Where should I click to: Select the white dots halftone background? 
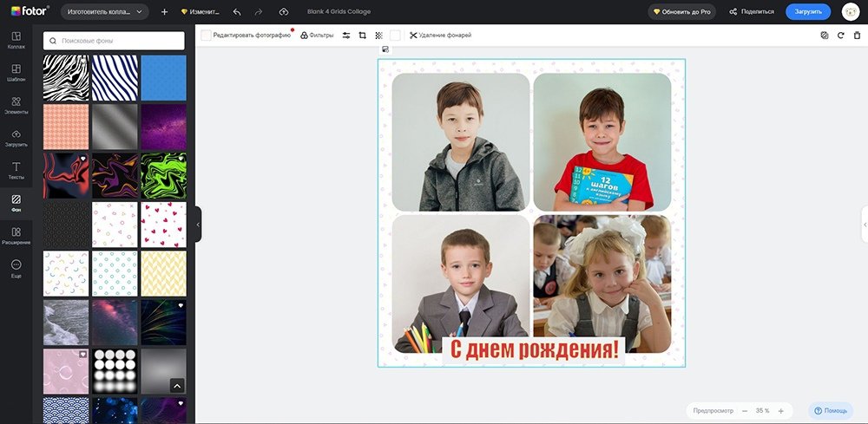115,371
